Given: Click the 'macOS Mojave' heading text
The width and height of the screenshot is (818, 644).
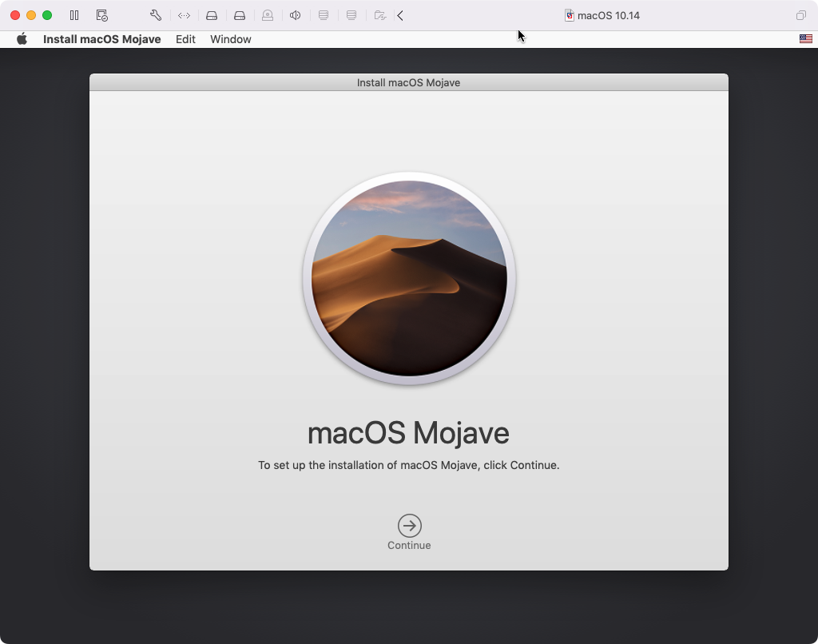Looking at the screenshot, I should [408, 432].
